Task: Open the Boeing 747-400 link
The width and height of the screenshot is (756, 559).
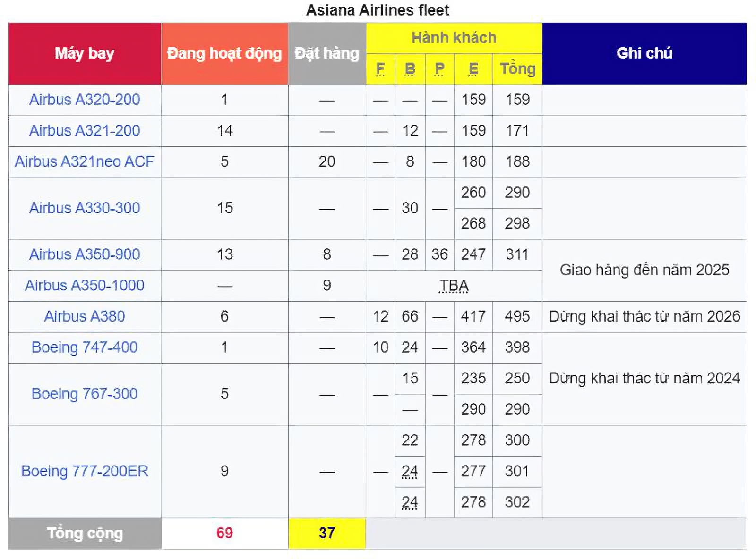Action: (85, 347)
